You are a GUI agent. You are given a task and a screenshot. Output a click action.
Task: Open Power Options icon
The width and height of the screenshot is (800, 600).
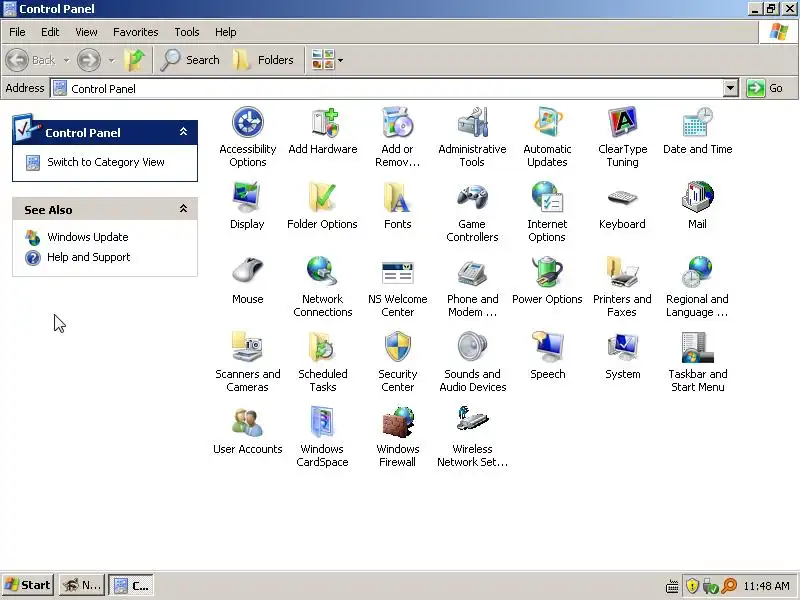point(547,272)
